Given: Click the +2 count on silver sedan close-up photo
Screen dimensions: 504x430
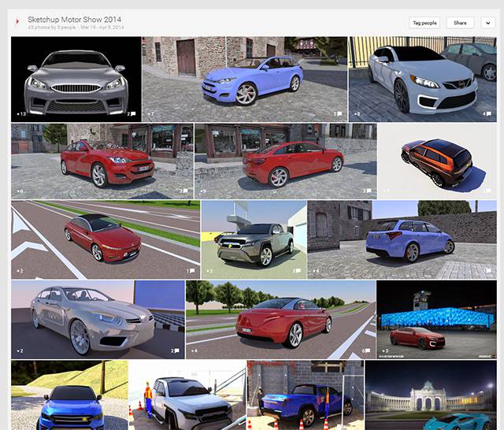Looking at the screenshot, I should (x=20, y=350).
